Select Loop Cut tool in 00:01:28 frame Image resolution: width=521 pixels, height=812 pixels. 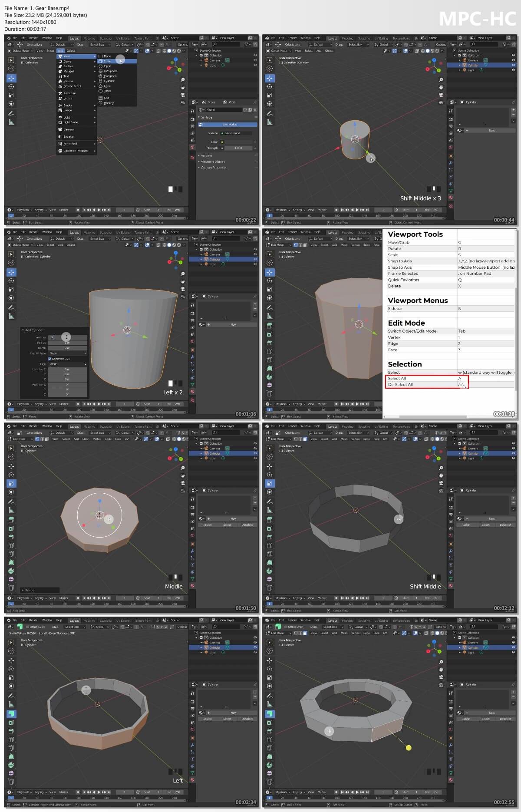tap(270, 351)
